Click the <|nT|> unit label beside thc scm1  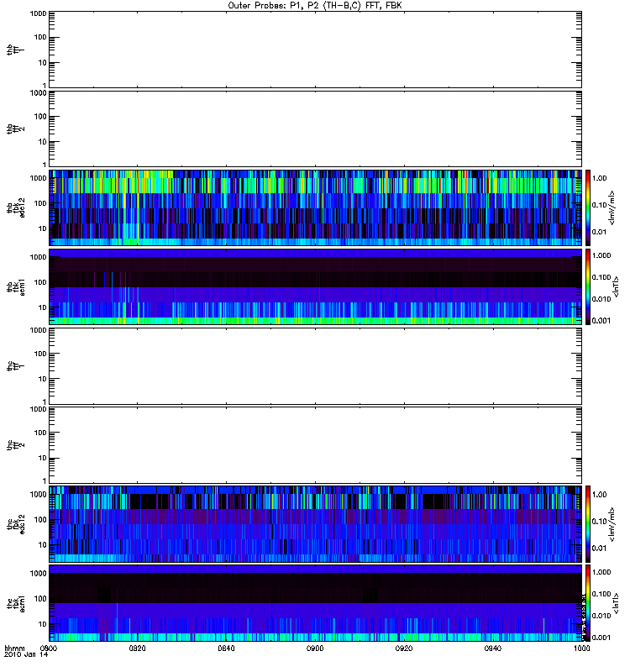pyautogui.click(x=616, y=603)
